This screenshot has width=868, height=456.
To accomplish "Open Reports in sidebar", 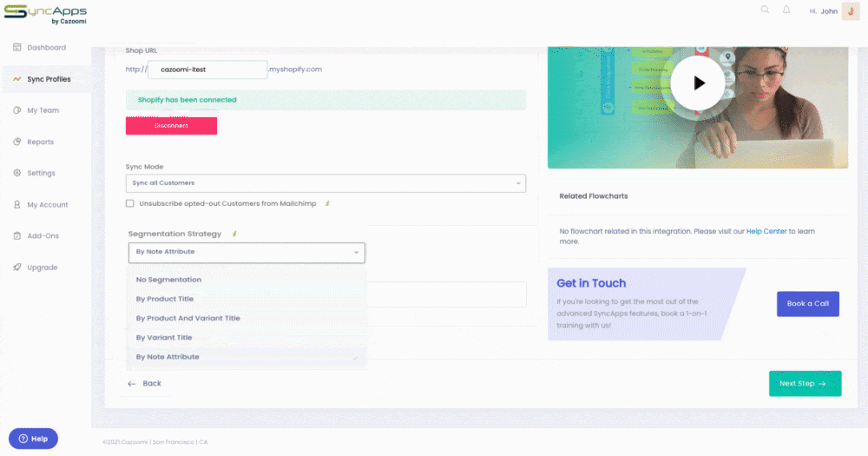I will pos(41,142).
